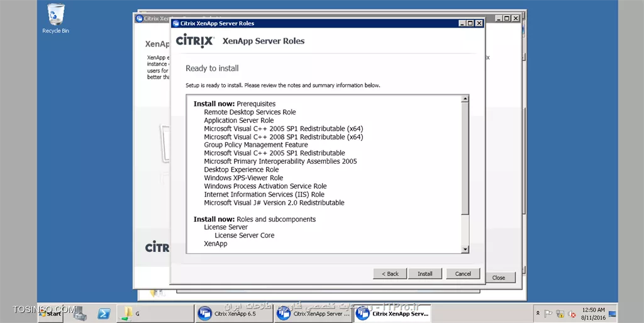644x323 pixels.
Task: Minimize the XenApp Server Roles dialog
Action: coord(462,23)
